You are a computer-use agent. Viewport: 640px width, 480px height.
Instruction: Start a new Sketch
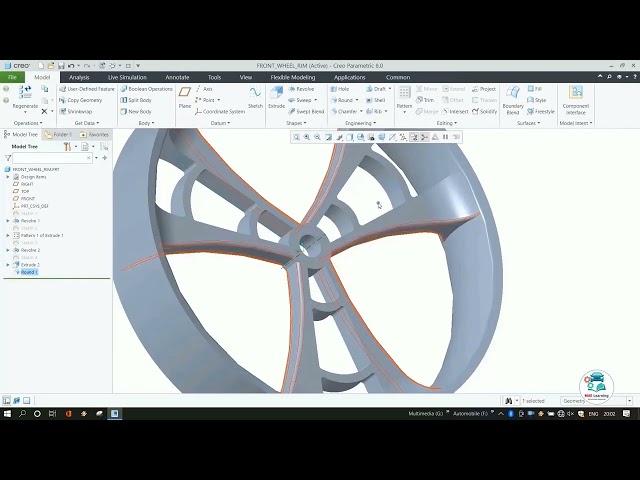[x=255, y=97]
